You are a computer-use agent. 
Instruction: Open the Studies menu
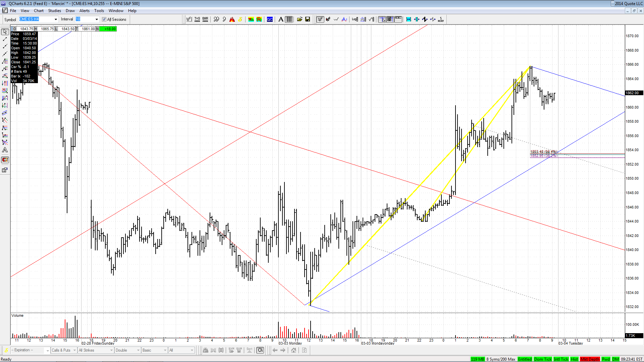click(x=55, y=11)
